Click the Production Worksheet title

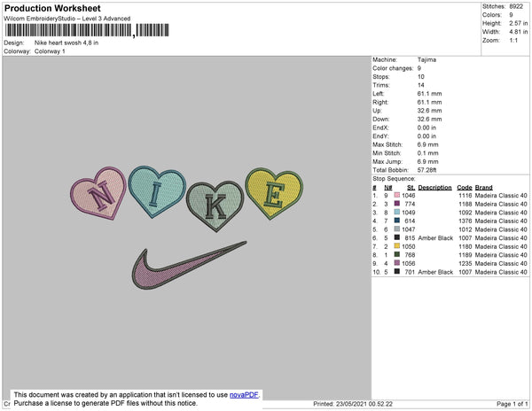click(x=52, y=8)
